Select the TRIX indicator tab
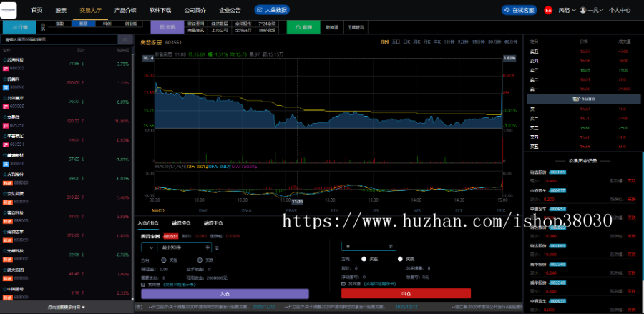 point(502,210)
